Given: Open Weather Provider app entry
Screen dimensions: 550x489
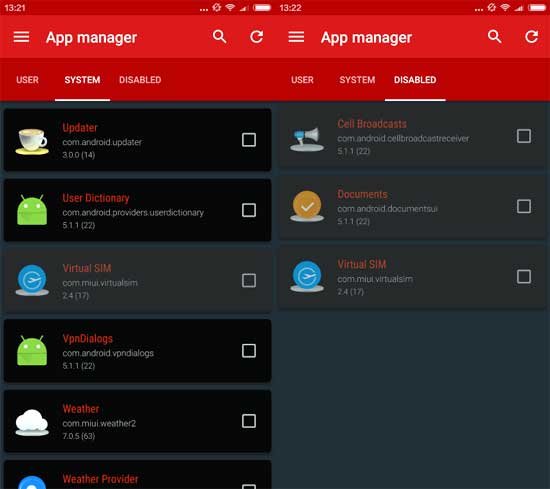Looking at the screenshot, I should tap(138, 475).
